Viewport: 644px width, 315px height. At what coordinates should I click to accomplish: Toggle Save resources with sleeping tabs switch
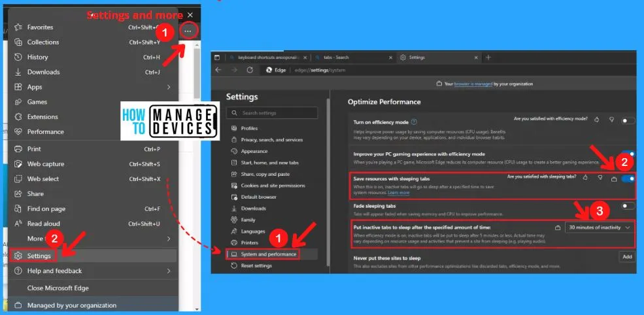click(628, 178)
